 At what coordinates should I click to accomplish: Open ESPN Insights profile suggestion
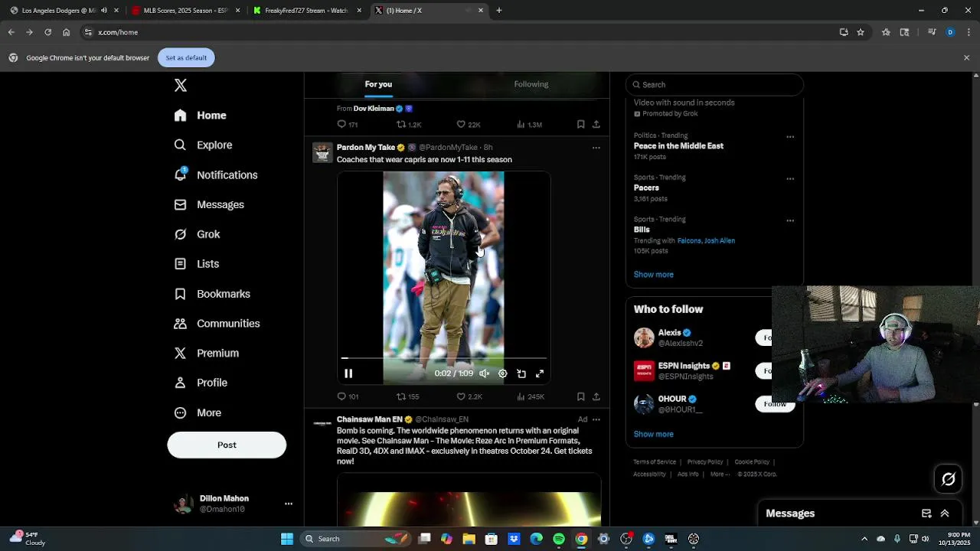point(684,366)
